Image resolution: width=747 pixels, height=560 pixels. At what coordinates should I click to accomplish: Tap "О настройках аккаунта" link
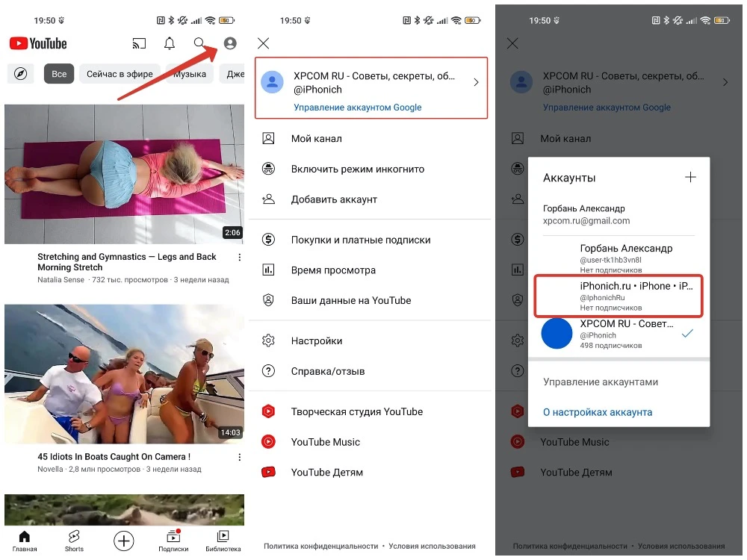pos(598,412)
